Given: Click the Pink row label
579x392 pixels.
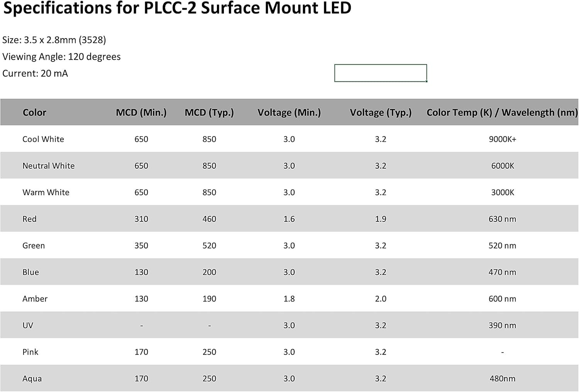Looking at the screenshot, I should (x=30, y=352).
